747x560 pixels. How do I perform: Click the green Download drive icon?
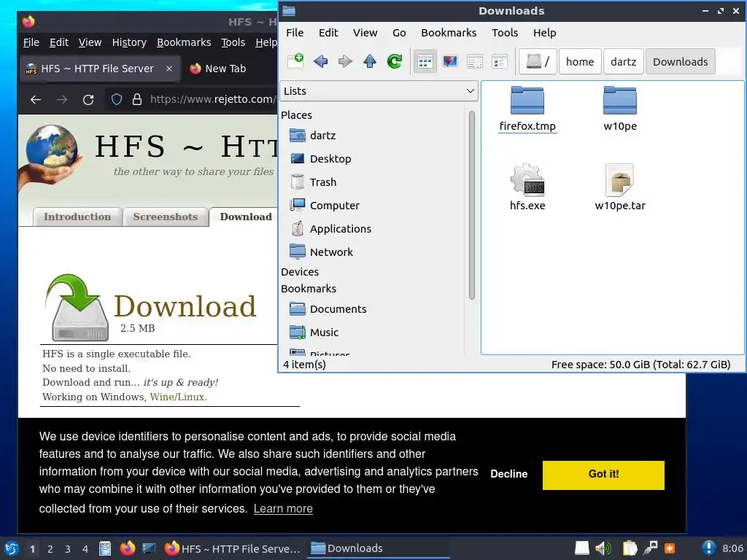click(x=77, y=307)
